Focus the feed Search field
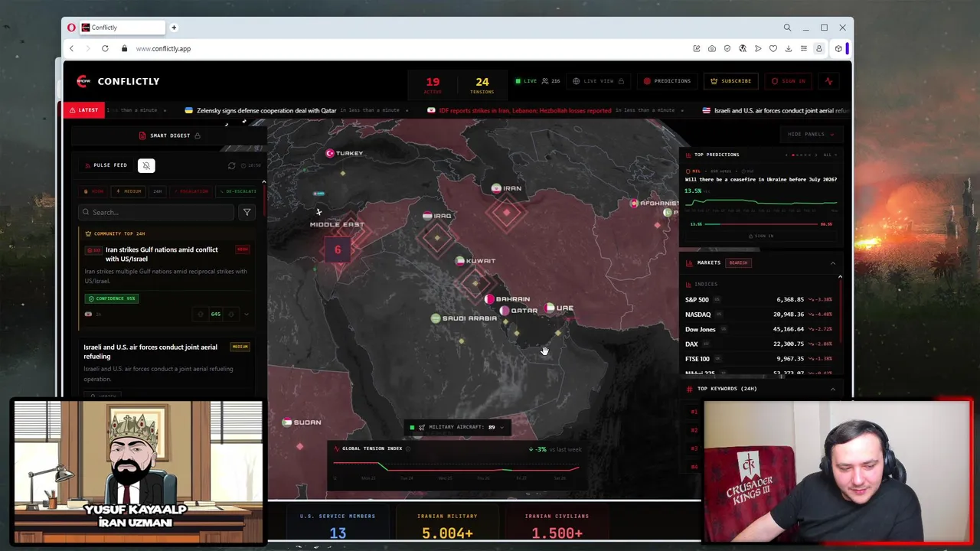This screenshot has height=551, width=980. pos(156,212)
